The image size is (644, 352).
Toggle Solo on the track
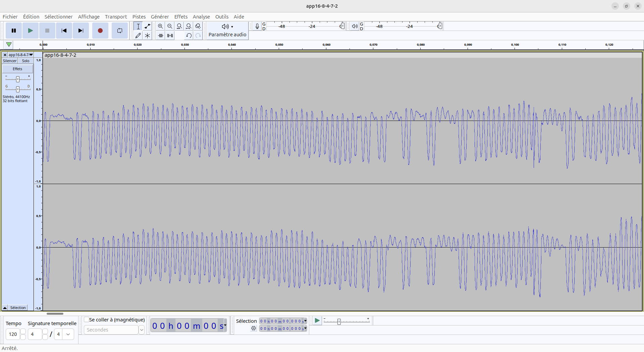pyautogui.click(x=25, y=61)
